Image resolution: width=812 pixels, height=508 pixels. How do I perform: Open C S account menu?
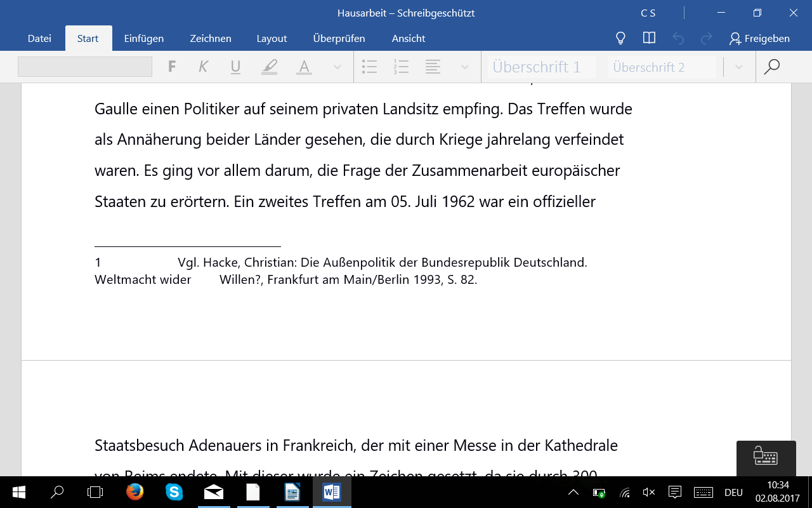click(648, 13)
